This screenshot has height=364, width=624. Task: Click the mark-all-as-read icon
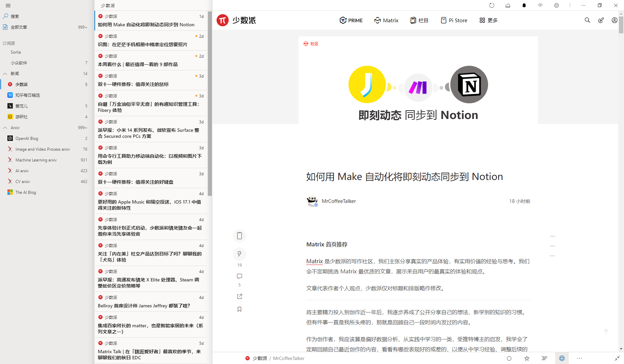click(508, 5)
